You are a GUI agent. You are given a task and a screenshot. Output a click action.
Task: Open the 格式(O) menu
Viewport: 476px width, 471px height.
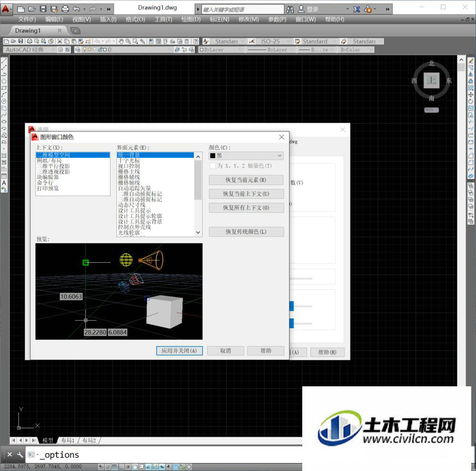[135, 20]
